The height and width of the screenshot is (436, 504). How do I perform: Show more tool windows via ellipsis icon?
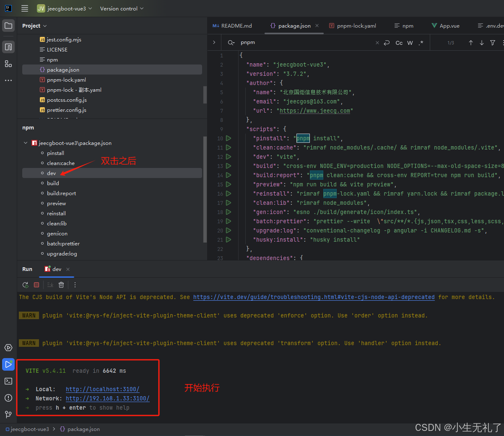[x=8, y=80]
